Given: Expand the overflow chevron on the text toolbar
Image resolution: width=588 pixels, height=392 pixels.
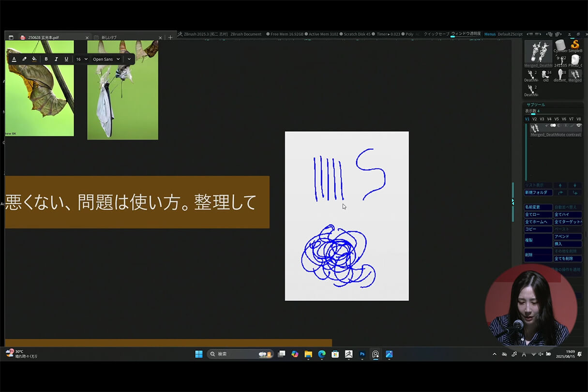Looking at the screenshot, I should [129, 59].
